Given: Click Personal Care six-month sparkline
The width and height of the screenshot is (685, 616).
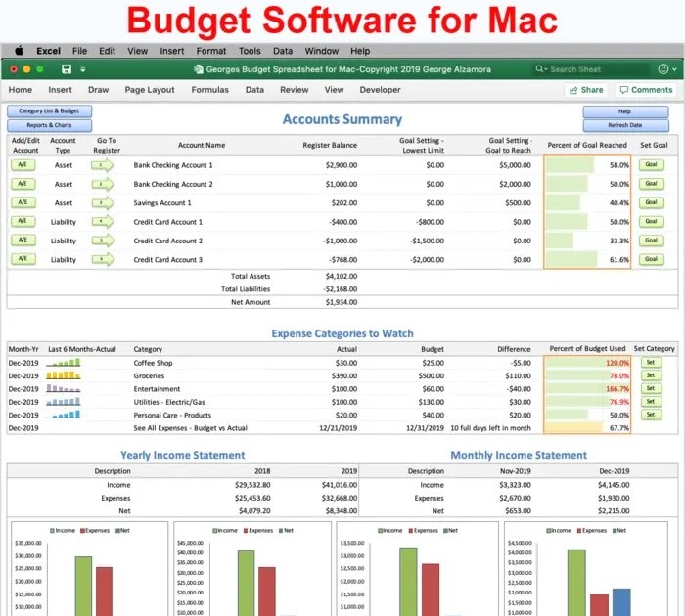Looking at the screenshot, I should 64,415.
